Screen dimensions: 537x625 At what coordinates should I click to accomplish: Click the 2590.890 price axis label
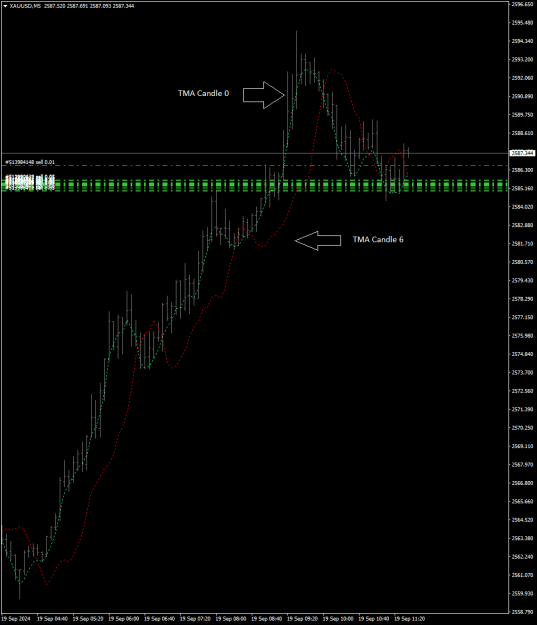(x=523, y=96)
